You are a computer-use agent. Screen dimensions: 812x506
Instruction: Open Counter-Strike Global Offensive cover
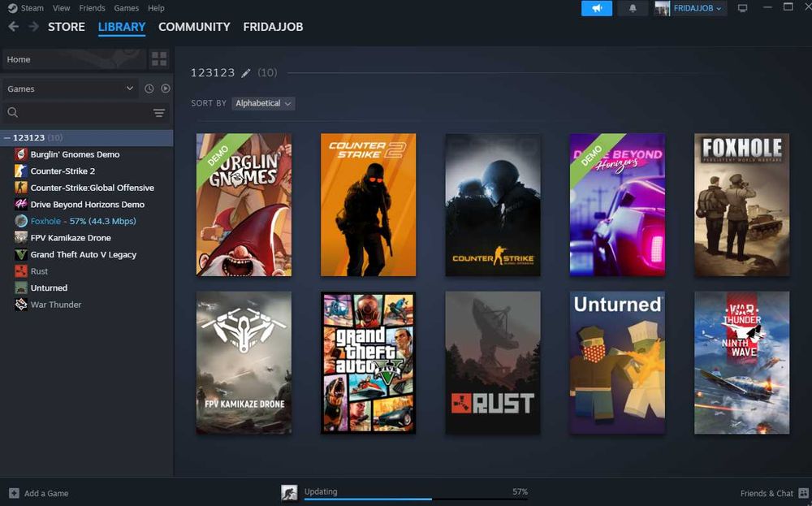493,205
